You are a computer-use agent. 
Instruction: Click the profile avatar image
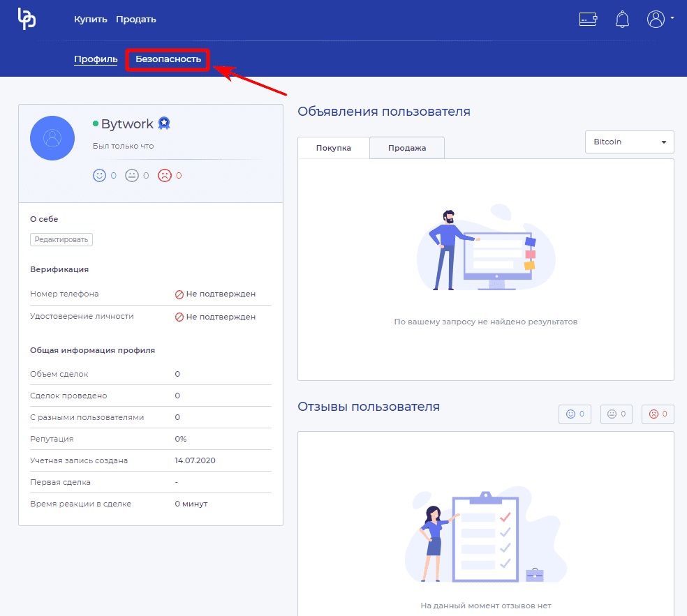(x=52, y=138)
